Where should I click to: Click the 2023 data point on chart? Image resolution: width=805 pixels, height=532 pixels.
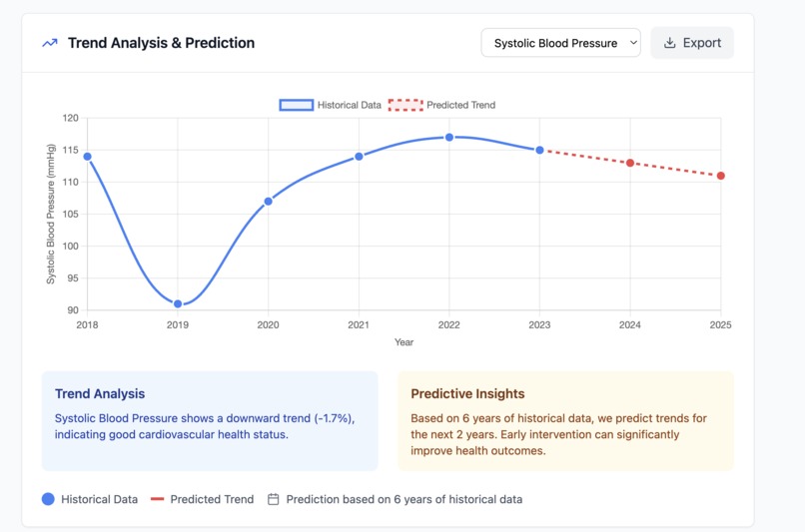pos(539,151)
